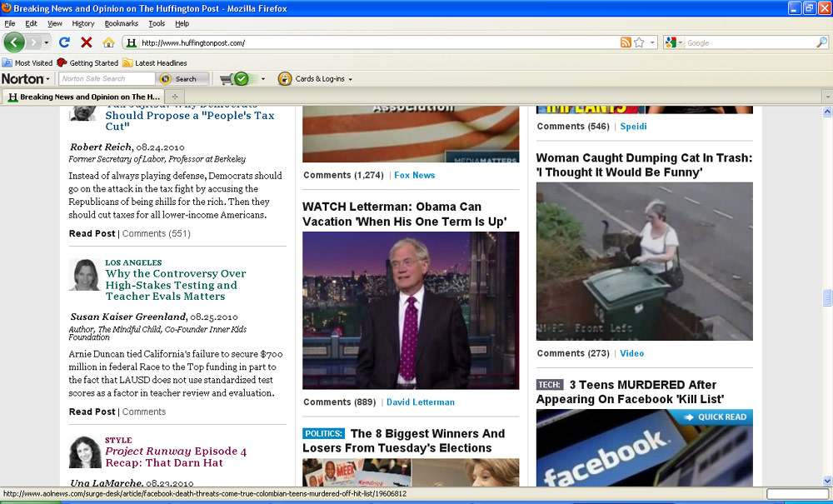This screenshot has height=504, width=833.
Task: Open the File menu
Action: click(x=9, y=23)
